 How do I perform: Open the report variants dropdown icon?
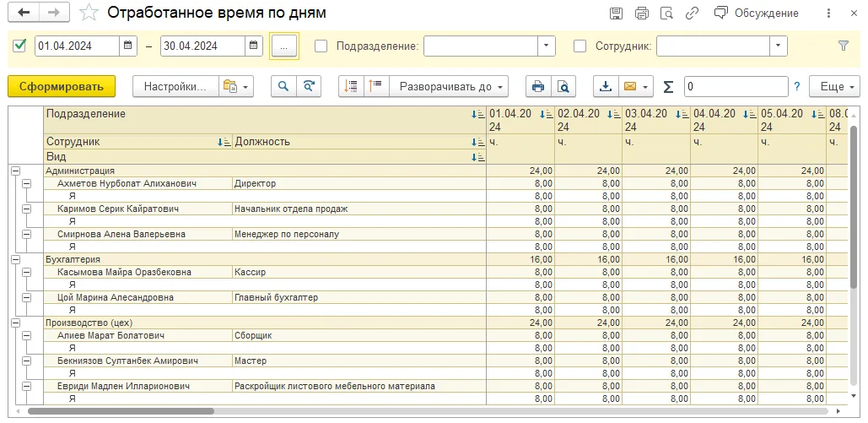click(236, 86)
